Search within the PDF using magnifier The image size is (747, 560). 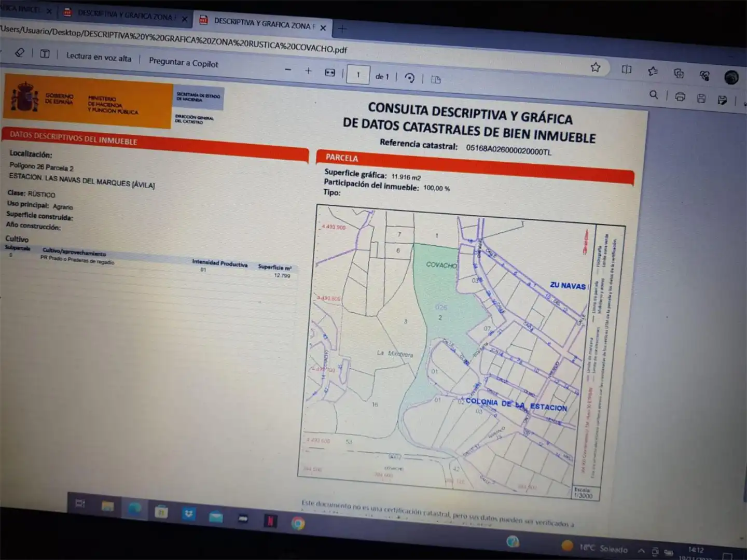click(x=654, y=94)
